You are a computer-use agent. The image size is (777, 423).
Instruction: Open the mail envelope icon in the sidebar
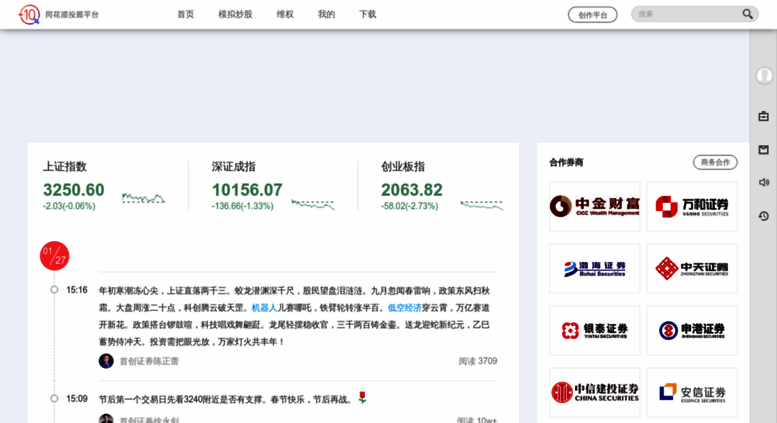(764, 150)
